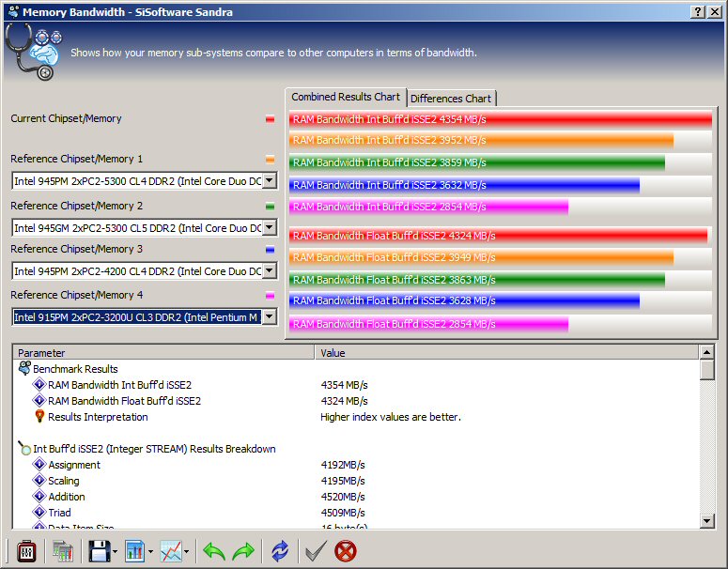Screen dimensions: 728x569
Task: Open Reference Chipset/Memory 1 dropdown arrow
Action: (270, 180)
